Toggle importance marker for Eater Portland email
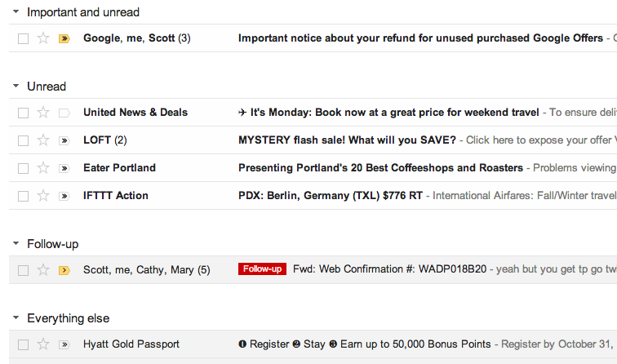This screenshot has height=364, width=617. coord(64,168)
